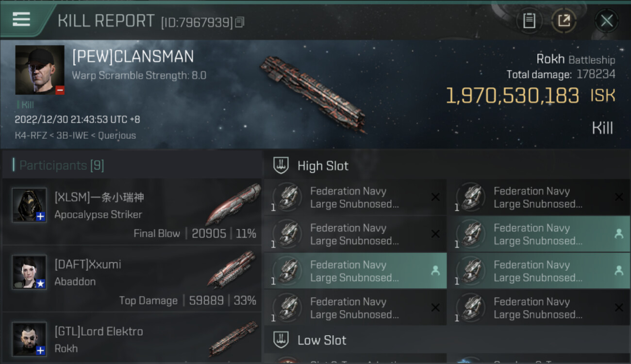631x364 pixels.
Task: Share the kill report via the export icon
Action: coord(564,20)
